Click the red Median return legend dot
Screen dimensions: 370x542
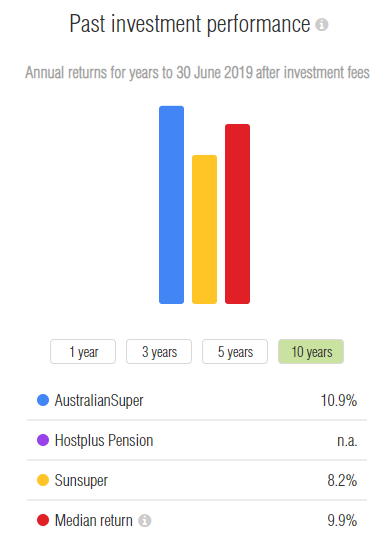(43, 520)
